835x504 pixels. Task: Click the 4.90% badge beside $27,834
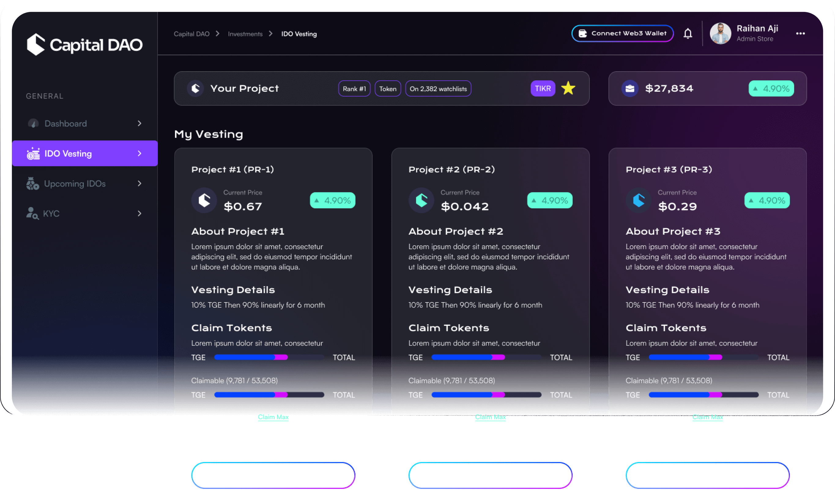771,88
